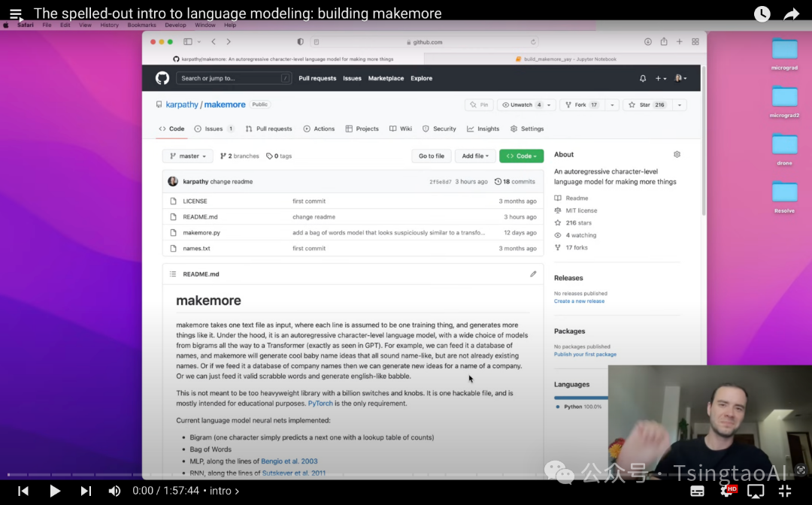The image size is (812, 505).
Task: Open Issues in the GitHub header
Action: pos(352,78)
